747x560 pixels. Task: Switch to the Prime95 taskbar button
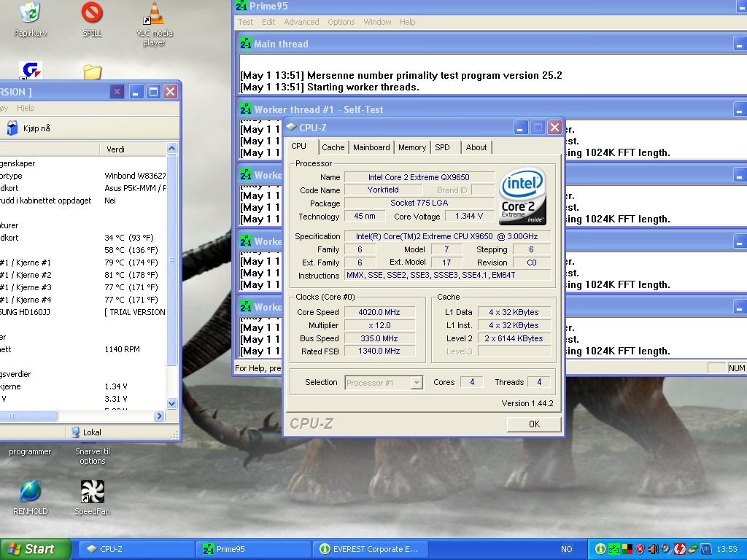(x=253, y=549)
